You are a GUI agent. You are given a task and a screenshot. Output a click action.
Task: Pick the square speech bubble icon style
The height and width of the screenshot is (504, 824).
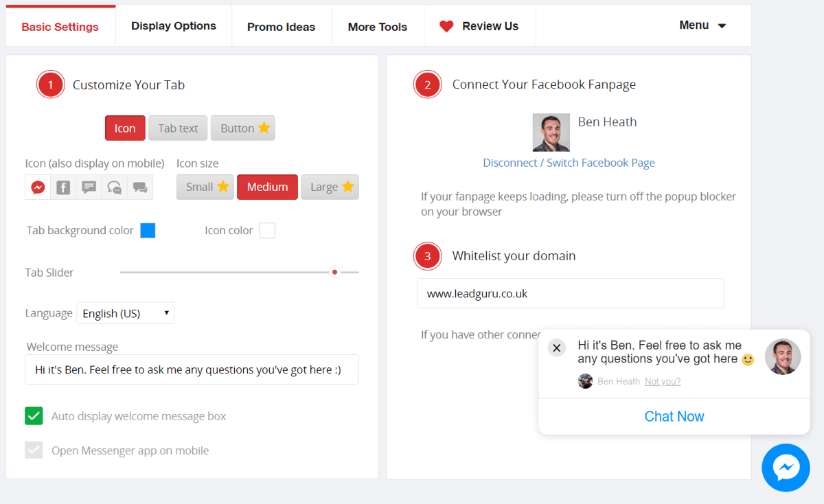tap(89, 187)
